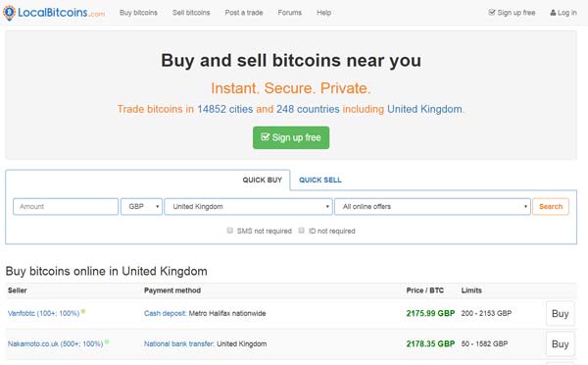This screenshot has height=365, width=588.
Task: Expand the United Kingdom country dropdown
Action: click(248, 206)
